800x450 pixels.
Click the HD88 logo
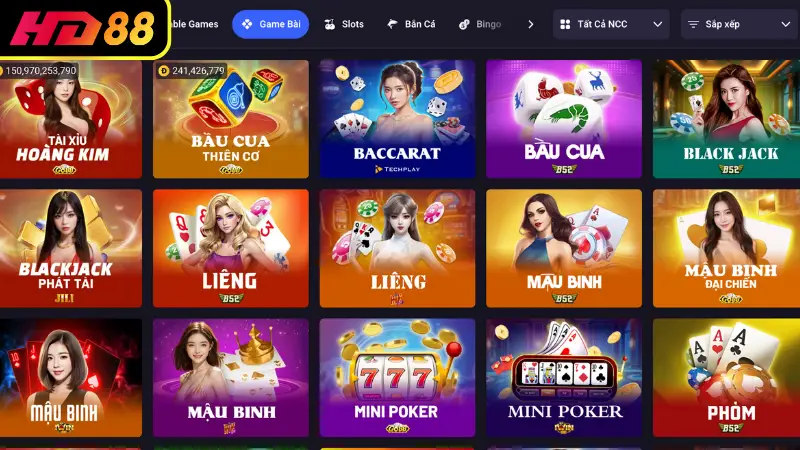[84, 28]
